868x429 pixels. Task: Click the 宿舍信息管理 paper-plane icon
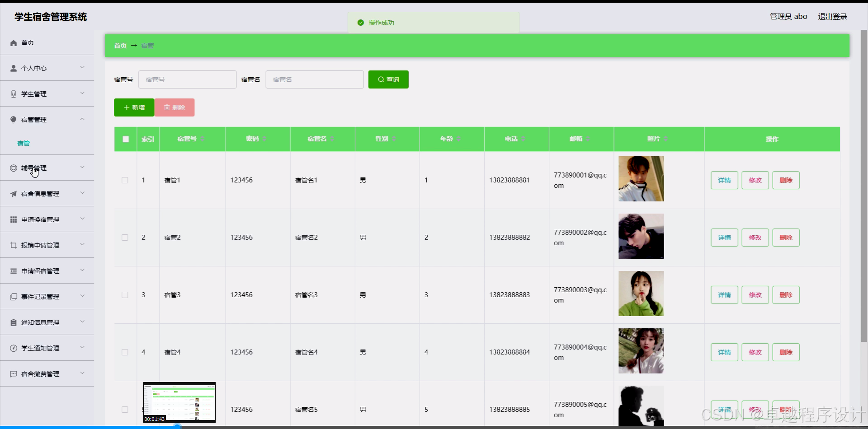pos(13,193)
